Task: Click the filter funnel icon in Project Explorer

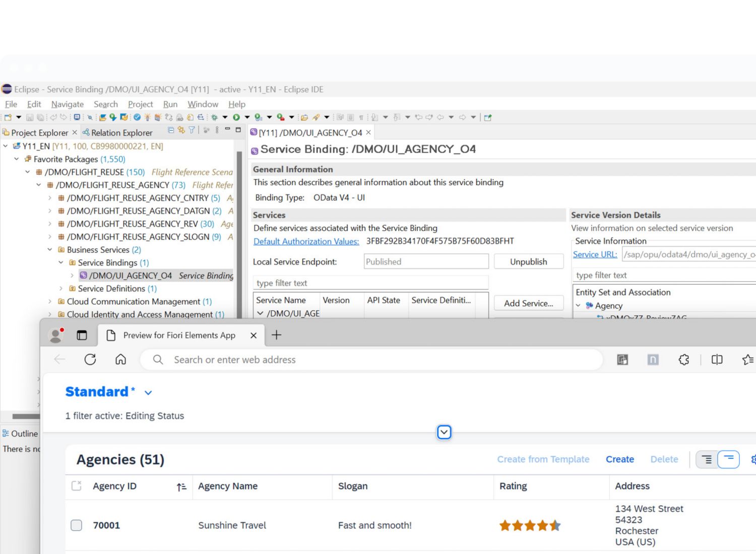Action: 192,130
